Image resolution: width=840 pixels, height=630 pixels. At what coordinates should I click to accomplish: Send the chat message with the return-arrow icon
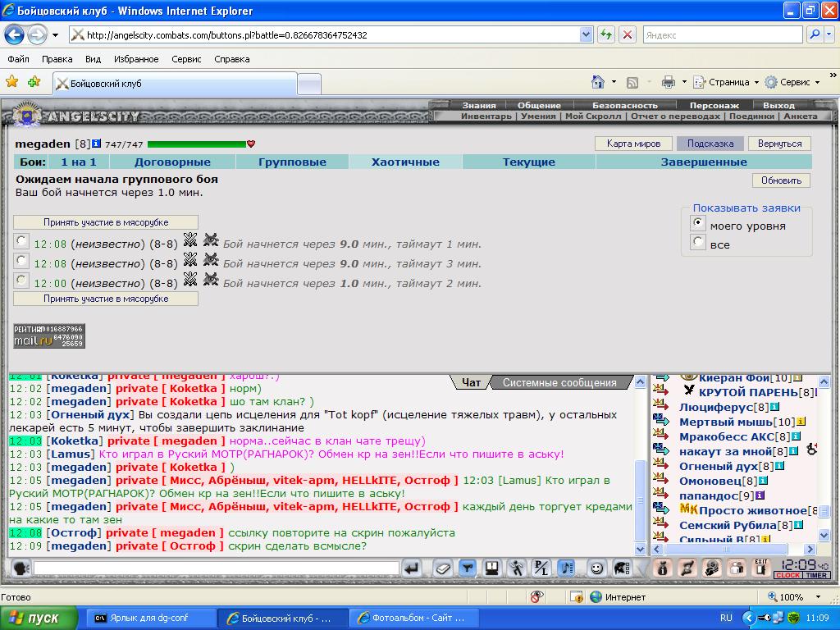tap(412, 568)
